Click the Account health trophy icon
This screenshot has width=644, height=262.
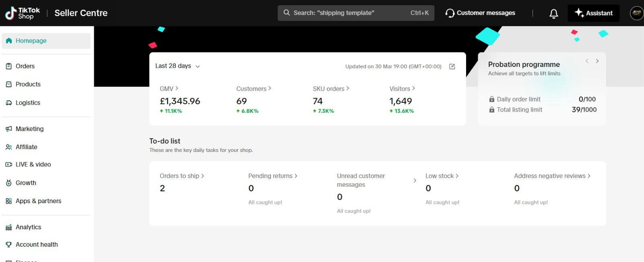click(x=9, y=245)
